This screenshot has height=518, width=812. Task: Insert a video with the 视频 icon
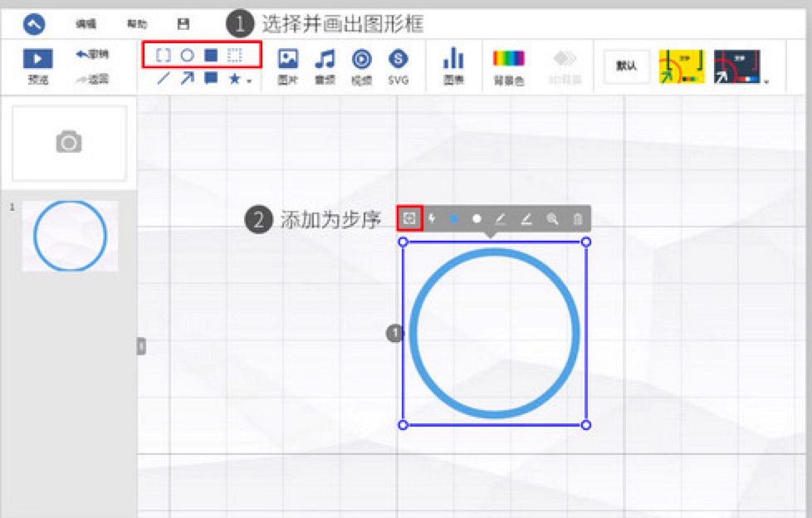(x=361, y=66)
